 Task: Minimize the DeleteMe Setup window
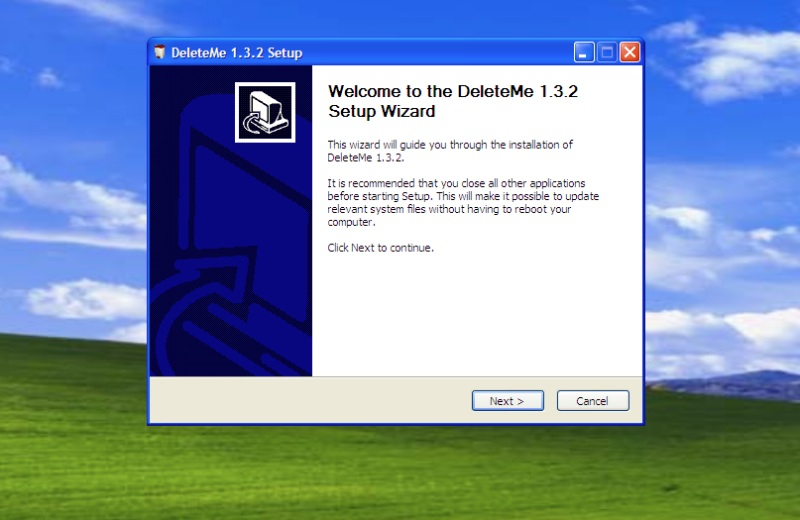[584, 52]
